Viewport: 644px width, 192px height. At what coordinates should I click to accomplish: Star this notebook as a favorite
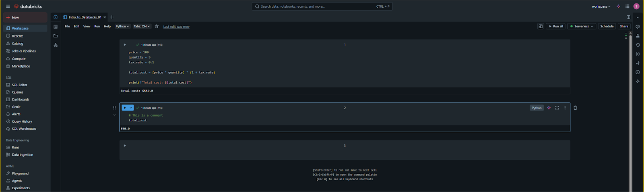[x=157, y=26]
